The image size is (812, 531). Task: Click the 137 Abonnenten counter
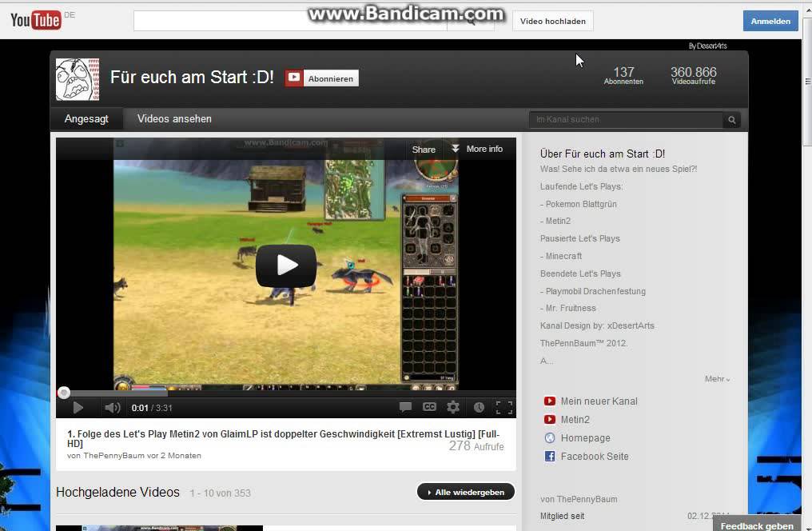(x=623, y=75)
